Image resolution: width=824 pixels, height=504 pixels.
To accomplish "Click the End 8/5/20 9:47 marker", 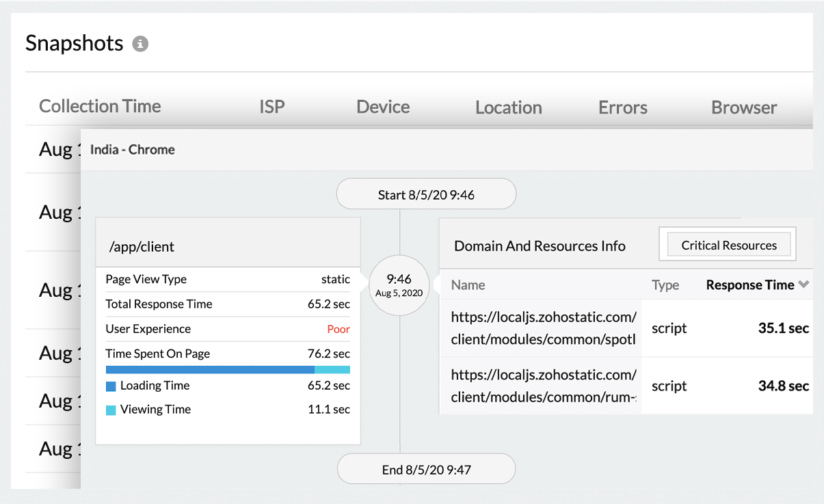I will [x=425, y=468].
